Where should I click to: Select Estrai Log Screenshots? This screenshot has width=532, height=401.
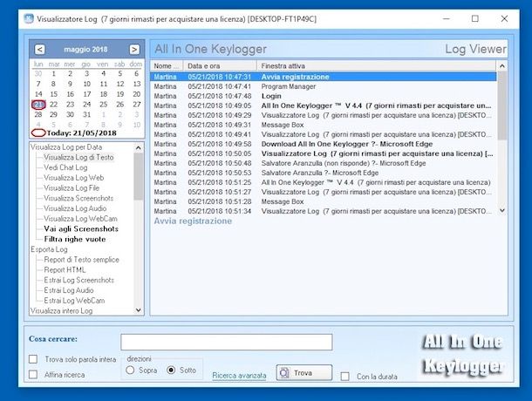point(78,280)
